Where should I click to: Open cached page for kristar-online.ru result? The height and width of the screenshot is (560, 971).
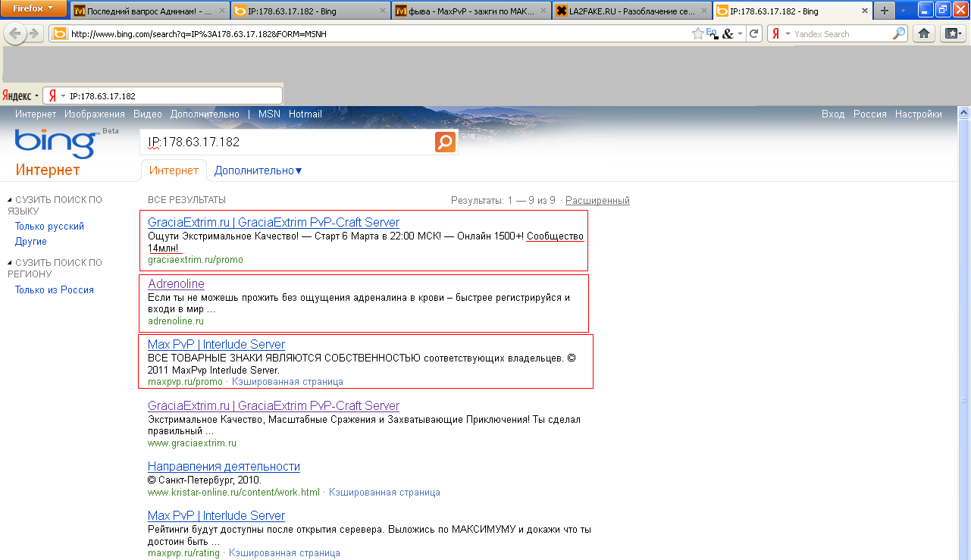point(384,493)
